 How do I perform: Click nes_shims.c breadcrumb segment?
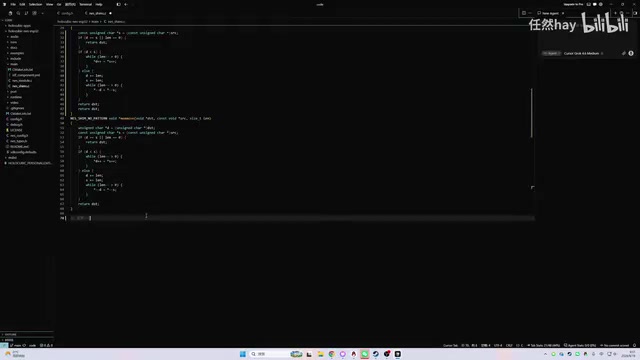point(115,22)
